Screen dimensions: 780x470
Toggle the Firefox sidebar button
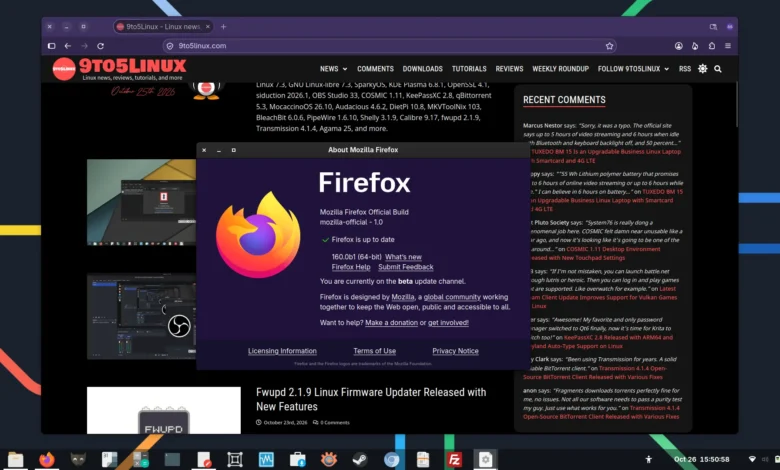[x=52, y=46]
